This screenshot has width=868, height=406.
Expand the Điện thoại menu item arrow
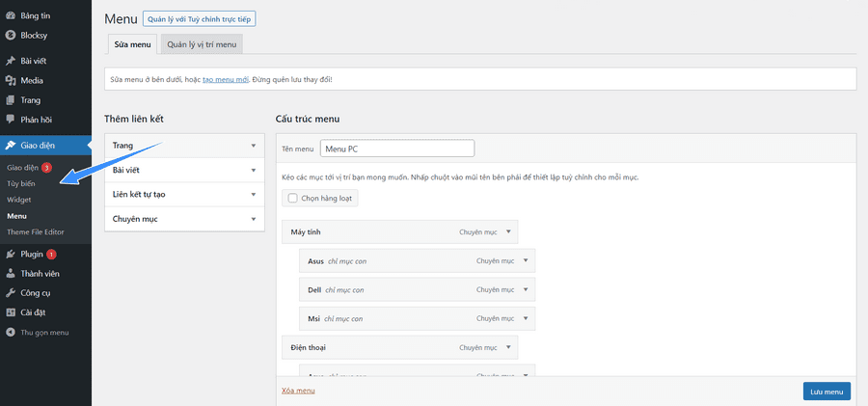pyautogui.click(x=508, y=347)
